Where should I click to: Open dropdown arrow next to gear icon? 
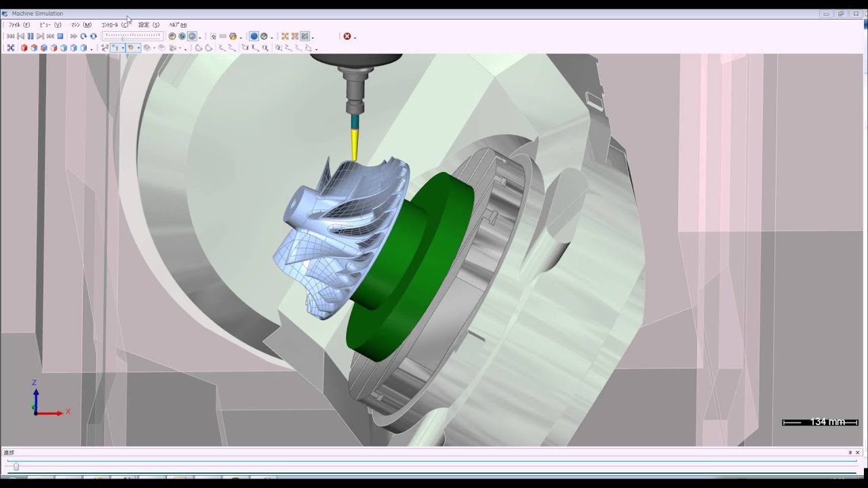pyautogui.click(x=241, y=37)
